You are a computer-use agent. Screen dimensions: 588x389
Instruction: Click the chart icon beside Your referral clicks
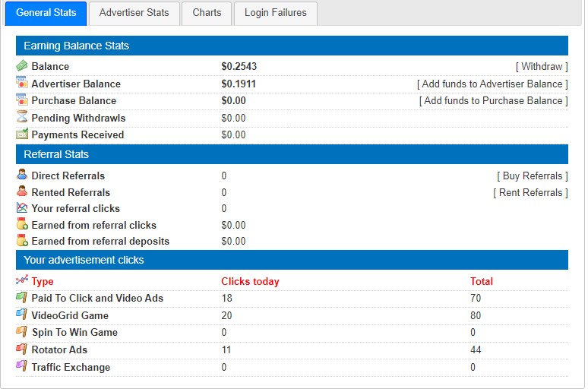pos(22,207)
